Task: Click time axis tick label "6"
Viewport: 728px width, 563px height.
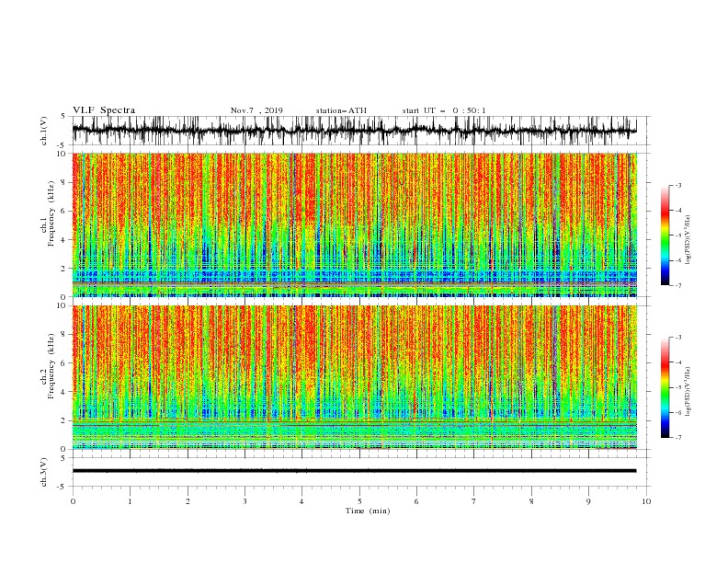Action: [x=416, y=501]
